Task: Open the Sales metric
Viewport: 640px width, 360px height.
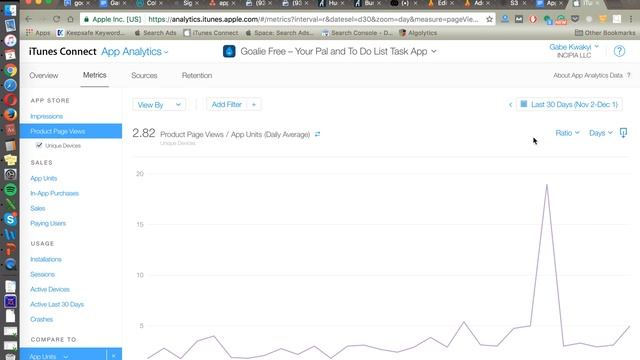Action: [x=38, y=209]
